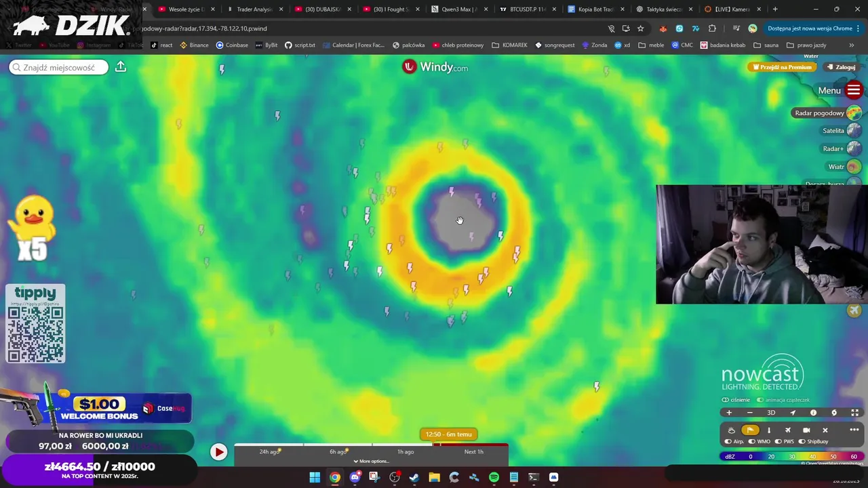Expand the bookmarks overflow chevron

click(x=852, y=45)
